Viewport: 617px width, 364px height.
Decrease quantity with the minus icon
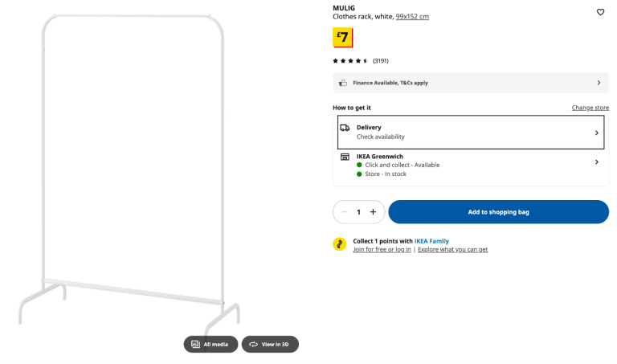coord(345,212)
